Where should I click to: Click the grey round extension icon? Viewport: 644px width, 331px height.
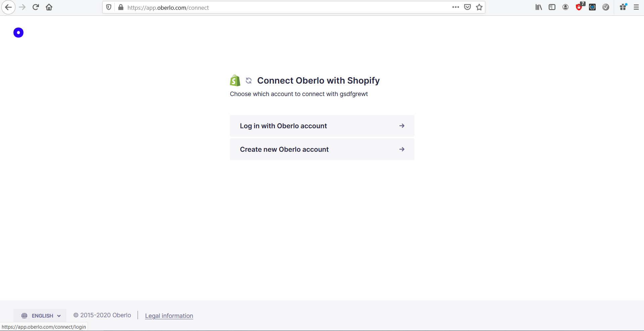pos(606,7)
